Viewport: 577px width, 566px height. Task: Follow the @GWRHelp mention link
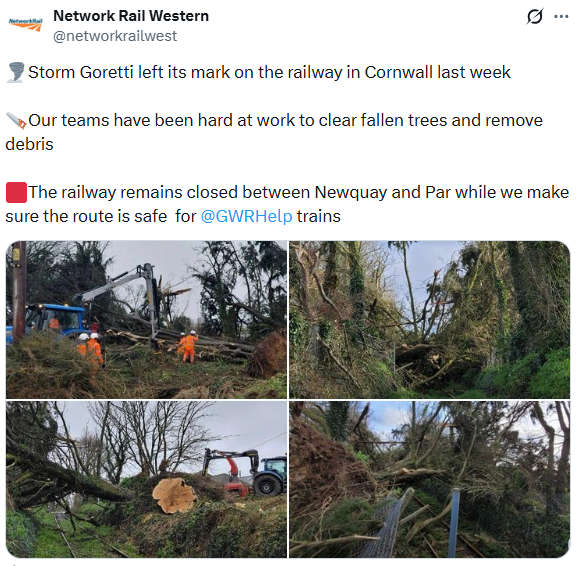tap(247, 216)
